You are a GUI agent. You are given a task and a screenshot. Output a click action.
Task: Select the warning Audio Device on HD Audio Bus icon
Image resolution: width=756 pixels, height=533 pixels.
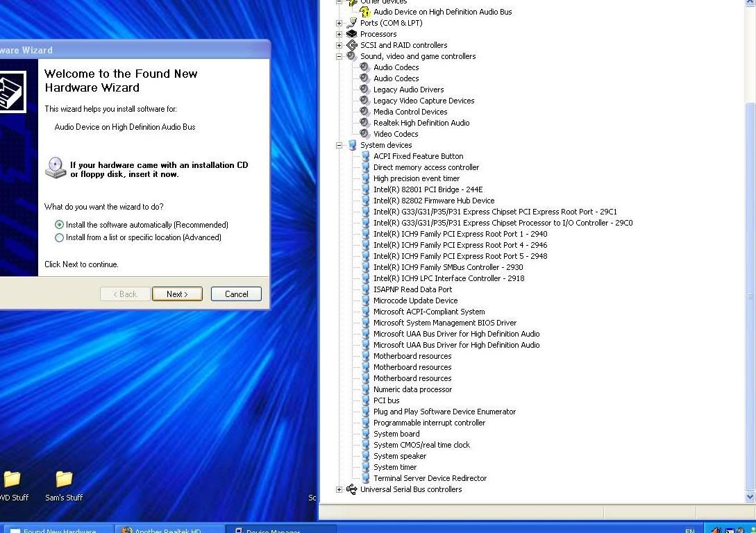(365, 12)
